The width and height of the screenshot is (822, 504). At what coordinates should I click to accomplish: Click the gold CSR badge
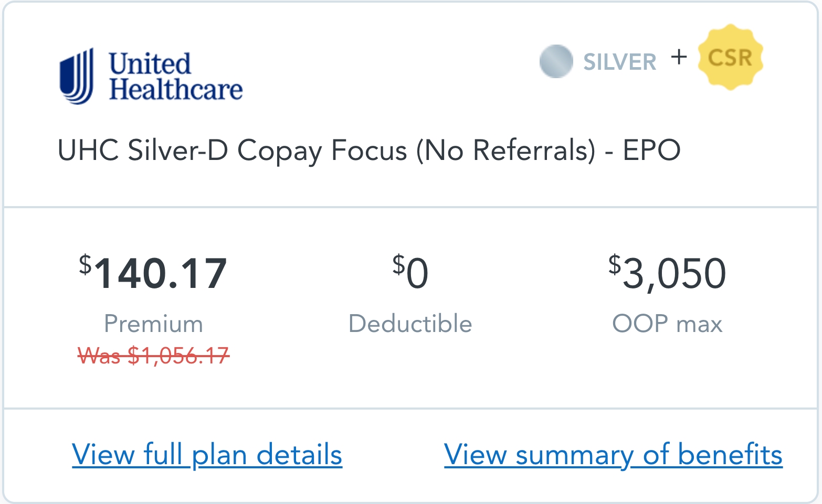pyautogui.click(x=730, y=57)
